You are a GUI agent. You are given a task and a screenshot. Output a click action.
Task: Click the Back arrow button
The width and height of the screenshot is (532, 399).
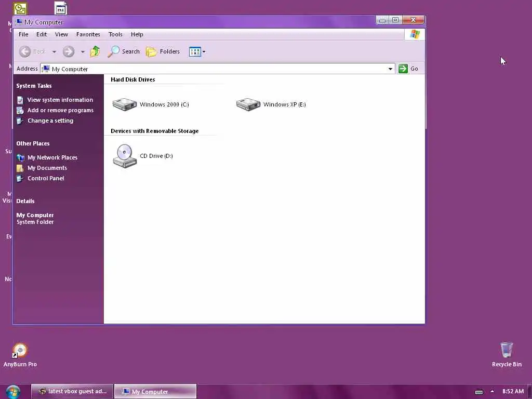tap(25, 51)
